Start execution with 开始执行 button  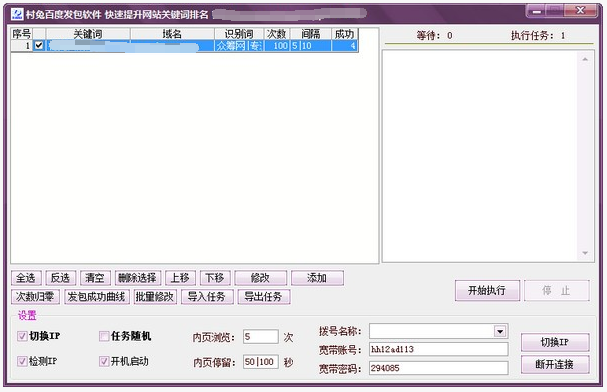pyautogui.click(x=487, y=291)
